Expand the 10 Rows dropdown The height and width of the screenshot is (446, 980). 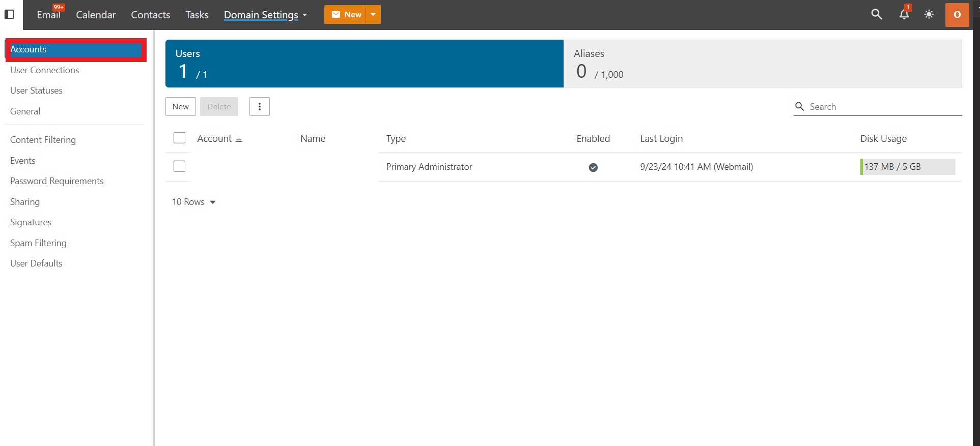(x=194, y=202)
